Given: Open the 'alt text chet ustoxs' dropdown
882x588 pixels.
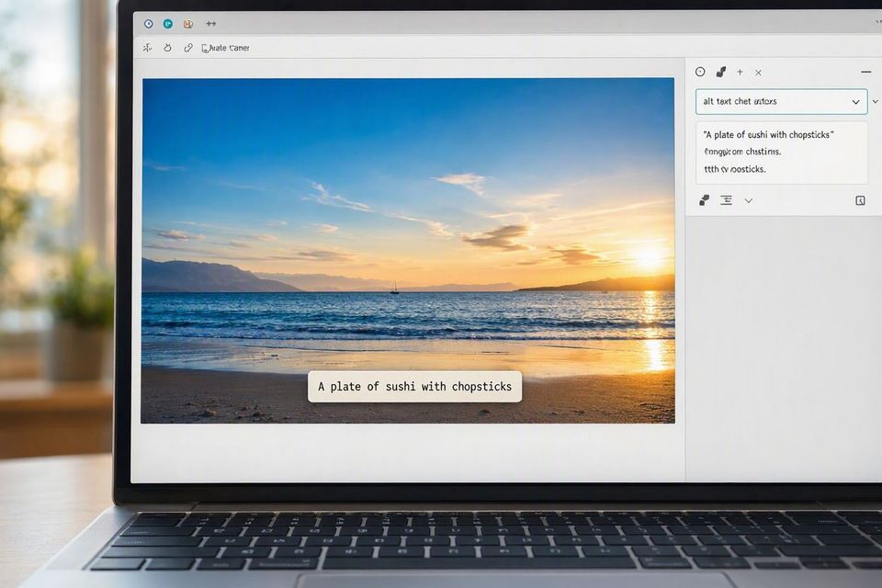Looking at the screenshot, I should click(x=781, y=101).
